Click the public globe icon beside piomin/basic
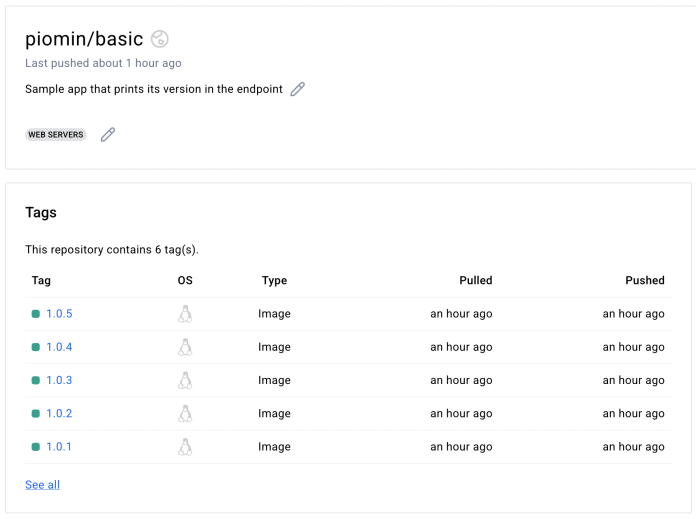The width and height of the screenshot is (696, 519). tap(160, 39)
